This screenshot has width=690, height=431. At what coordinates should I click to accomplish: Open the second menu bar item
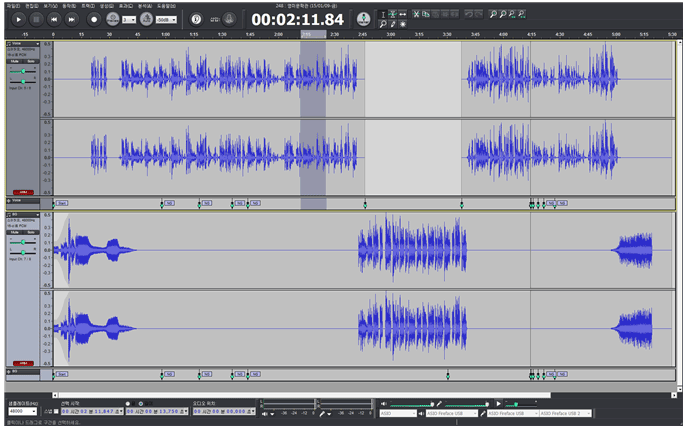click(32, 6)
